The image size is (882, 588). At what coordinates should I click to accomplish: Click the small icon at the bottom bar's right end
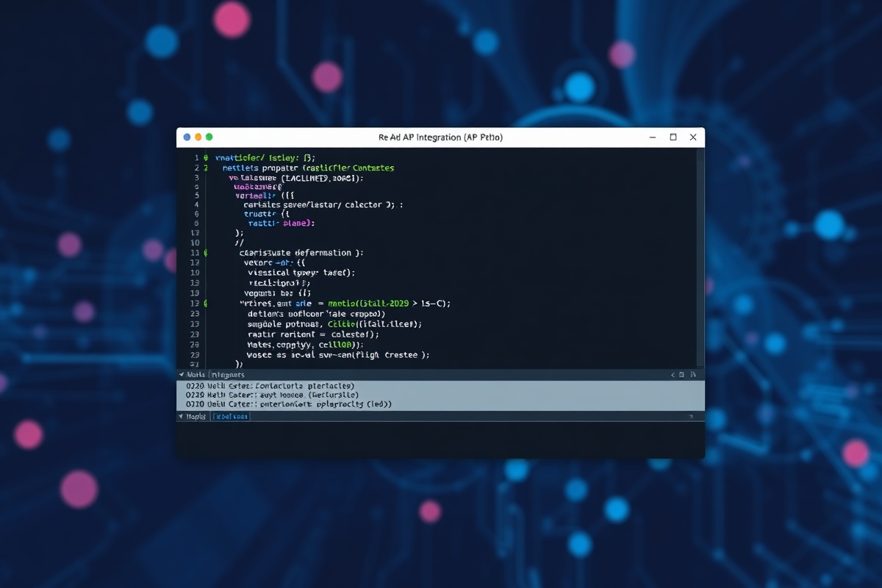pyautogui.click(x=689, y=417)
